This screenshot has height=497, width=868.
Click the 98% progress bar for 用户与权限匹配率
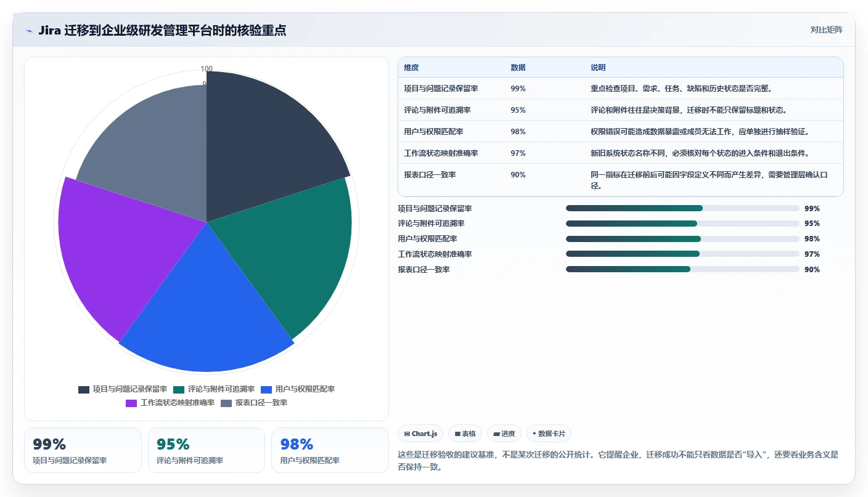click(682, 239)
